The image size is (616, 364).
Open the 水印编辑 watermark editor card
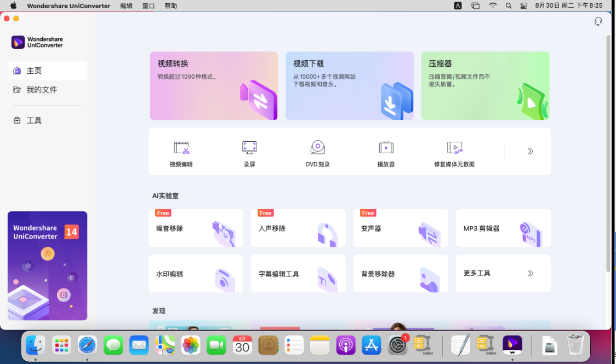(196, 273)
